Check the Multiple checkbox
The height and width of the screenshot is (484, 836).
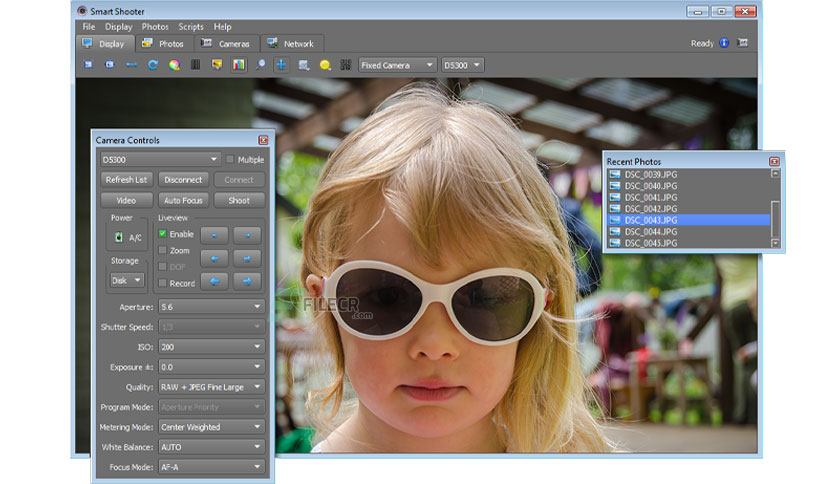(230, 159)
